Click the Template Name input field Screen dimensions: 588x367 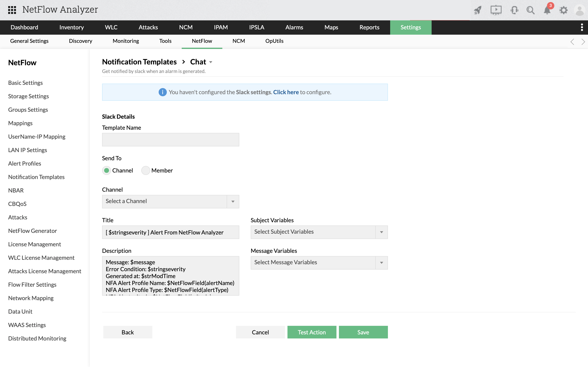tap(170, 140)
